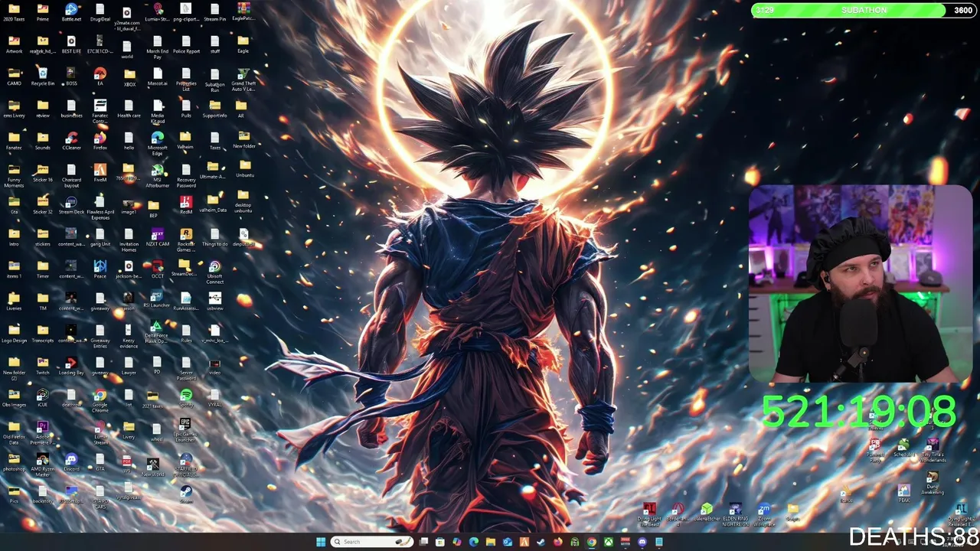Open the Recovery Password file
The height and width of the screenshot is (551, 980).
186,175
